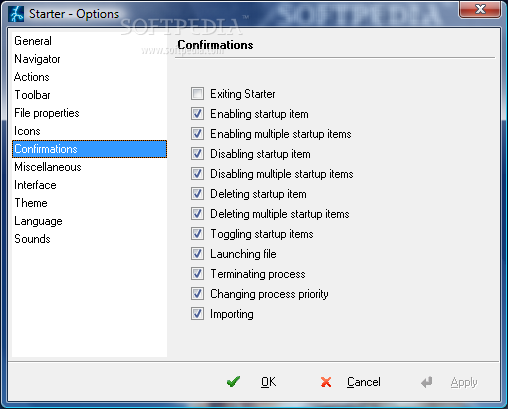
Task: Open the Icons options page
Action: click(x=89, y=131)
